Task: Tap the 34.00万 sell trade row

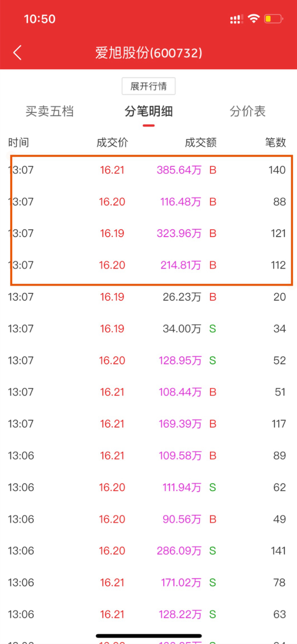Action: [x=148, y=329]
